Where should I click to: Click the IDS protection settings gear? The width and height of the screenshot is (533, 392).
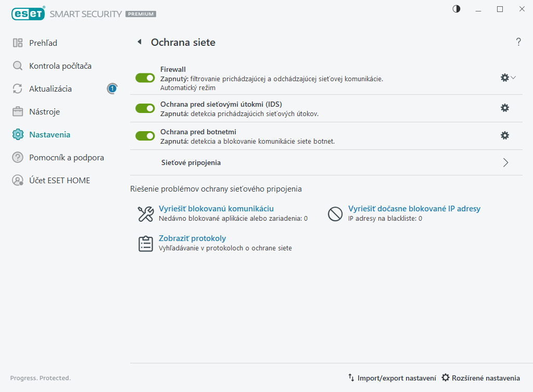click(504, 108)
